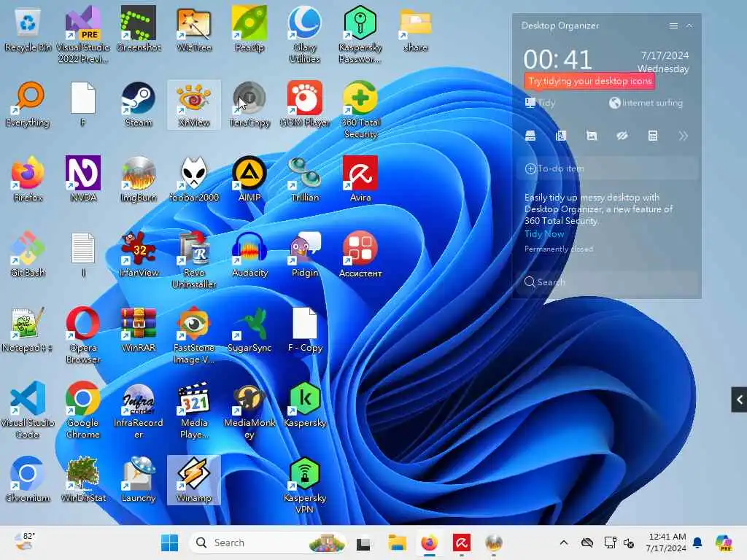Screen dimensions: 747x560
Task: Expand the side panel arrow tab
Action: pos(739,400)
